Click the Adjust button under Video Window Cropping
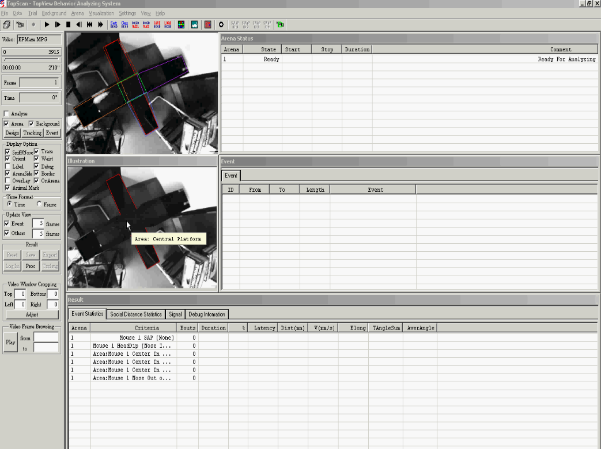This screenshot has height=449, width=601. 31,314
